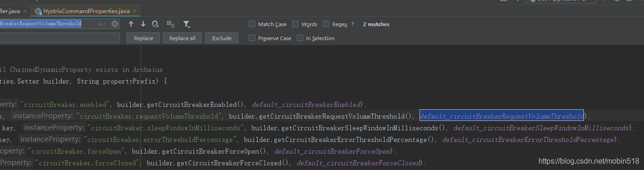Focus the empty replace text field
Screen dimensions: 644x170
[x=60, y=38]
